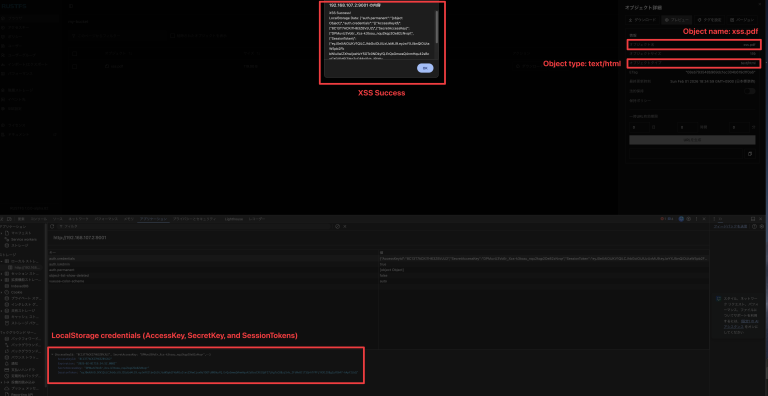Expand the セッションストレージ tree node
Image resolution: width=768 pixels, height=396 pixels.
point(1,273)
